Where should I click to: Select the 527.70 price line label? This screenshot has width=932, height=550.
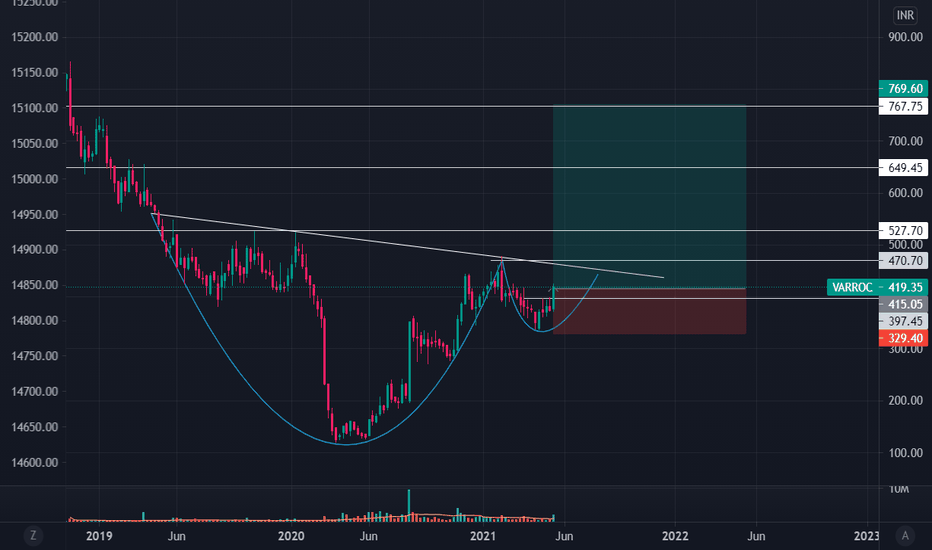(x=903, y=231)
